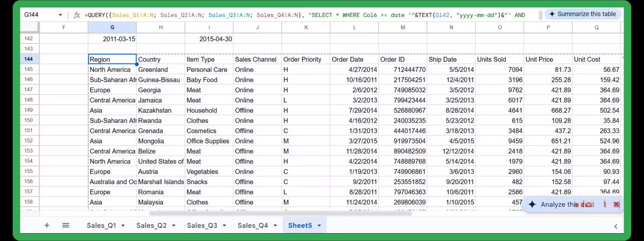Image resolution: width=644 pixels, height=241 pixels.
Task: Click the select-all corner box
Action: 29,27
